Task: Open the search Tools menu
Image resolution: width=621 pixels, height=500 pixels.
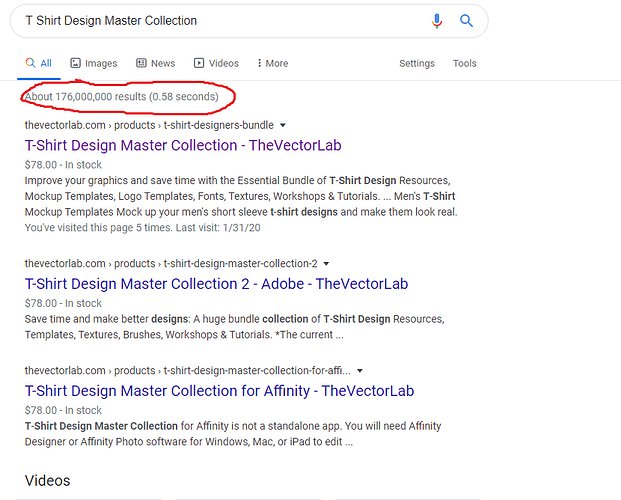Action: [x=464, y=63]
